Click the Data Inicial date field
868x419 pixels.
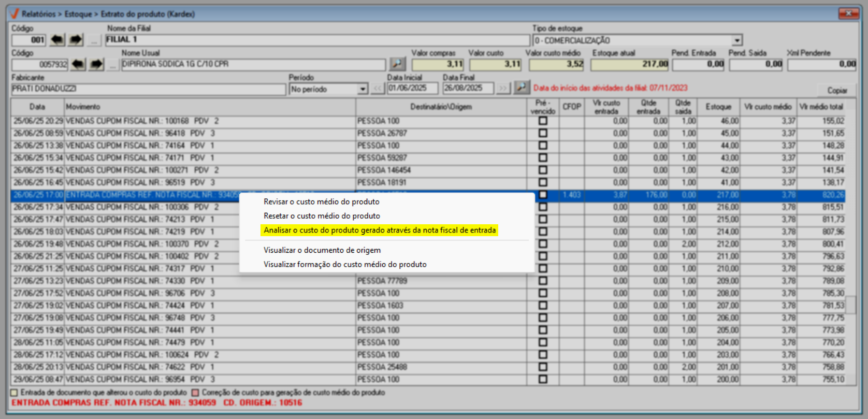412,88
